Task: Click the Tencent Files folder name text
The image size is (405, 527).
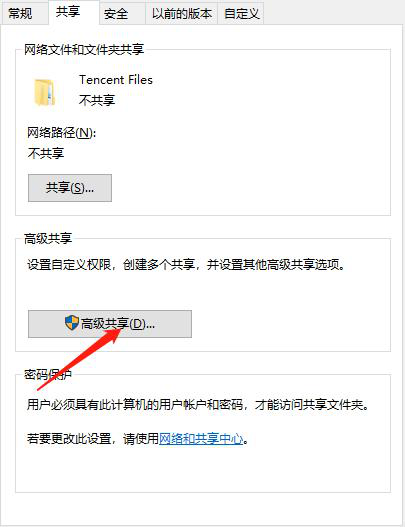Action: click(116, 80)
